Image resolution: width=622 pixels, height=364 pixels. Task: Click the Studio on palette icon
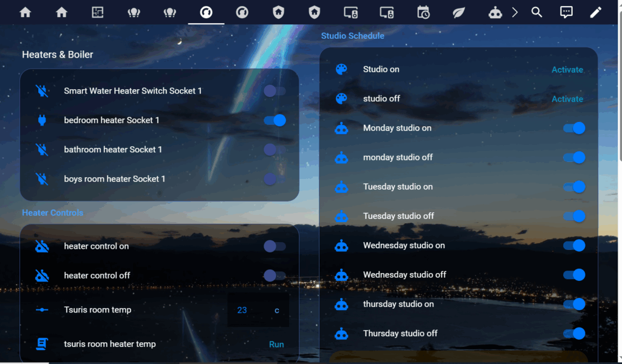341,69
